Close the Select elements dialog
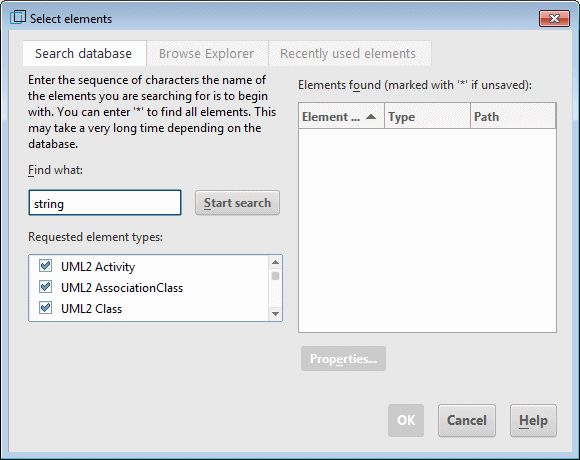 554,18
